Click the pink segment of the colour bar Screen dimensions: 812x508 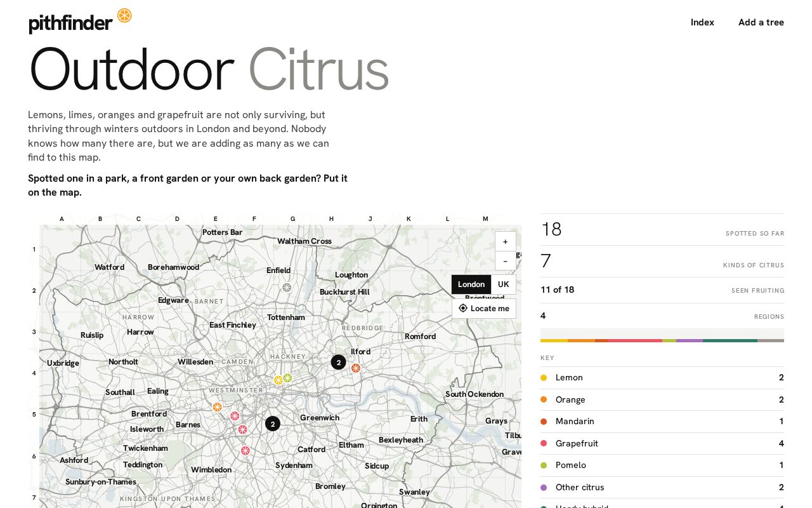pyautogui.click(x=635, y=341)
